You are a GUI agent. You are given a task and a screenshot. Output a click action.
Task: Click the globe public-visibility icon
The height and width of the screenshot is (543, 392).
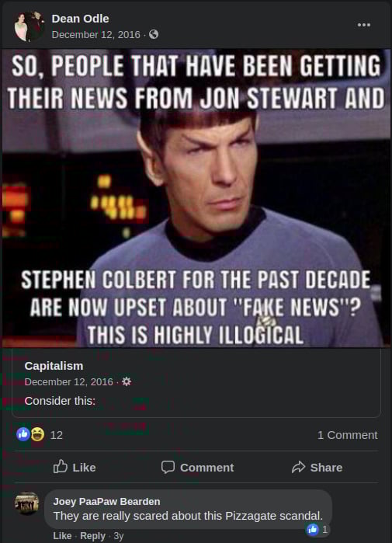coord(154,34)
